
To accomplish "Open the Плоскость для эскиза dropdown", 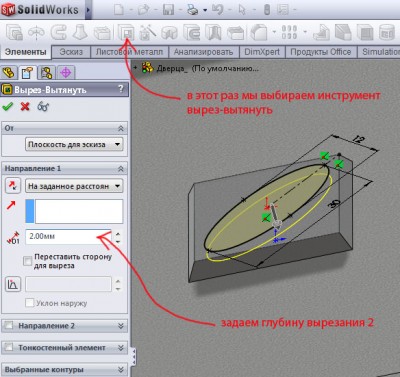I will [74, 144].
